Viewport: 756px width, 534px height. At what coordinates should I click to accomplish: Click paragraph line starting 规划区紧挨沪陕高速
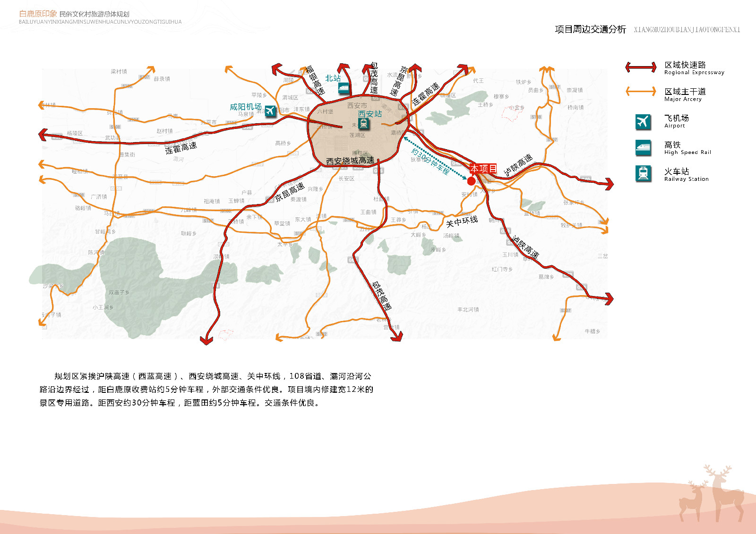(213, 376)
